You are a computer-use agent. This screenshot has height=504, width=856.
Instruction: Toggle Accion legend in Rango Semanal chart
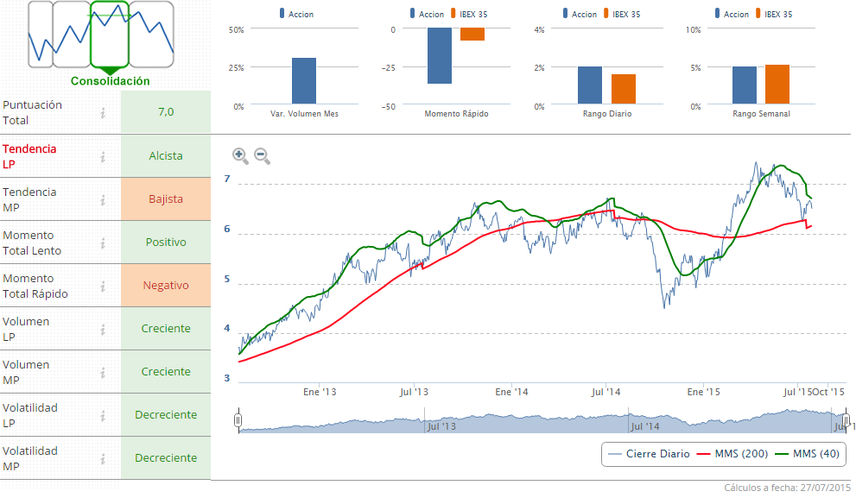pyautogui.click(x=731, y=14)
